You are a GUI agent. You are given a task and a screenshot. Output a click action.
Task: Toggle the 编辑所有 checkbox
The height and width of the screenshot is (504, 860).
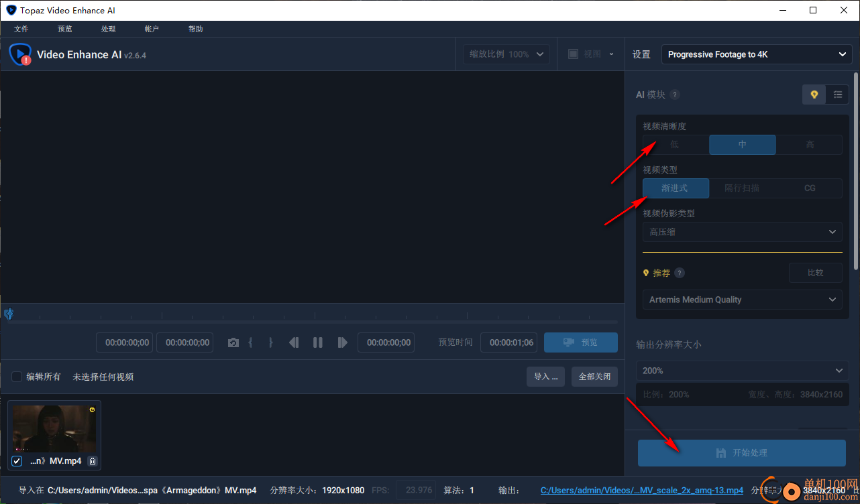tap(17, 377)
